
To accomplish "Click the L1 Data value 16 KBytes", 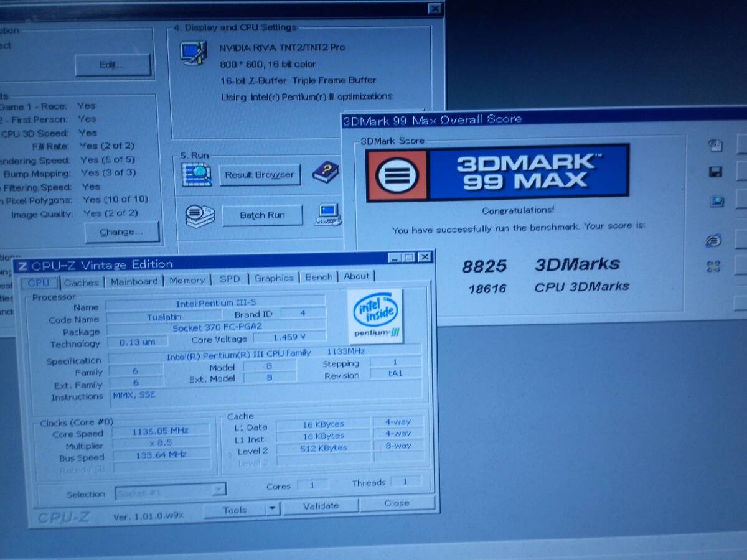I will click(x=322, y=424).
